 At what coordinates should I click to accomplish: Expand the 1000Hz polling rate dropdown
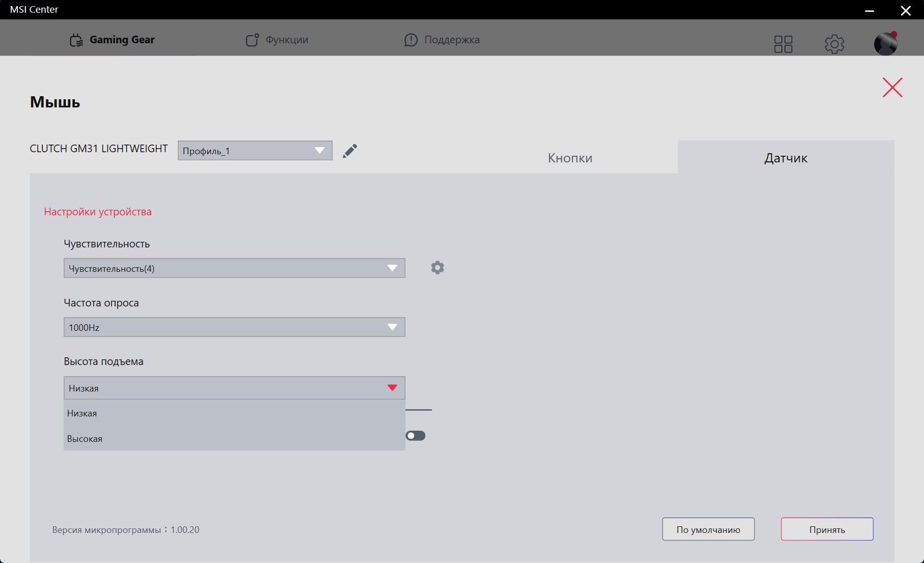coord(234,327)
